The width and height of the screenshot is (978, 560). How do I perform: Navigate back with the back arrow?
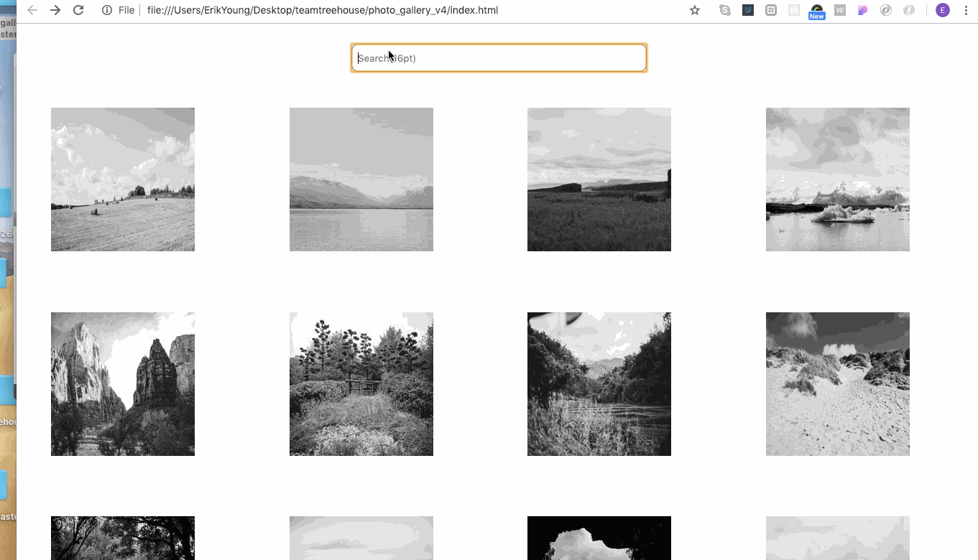32,10
